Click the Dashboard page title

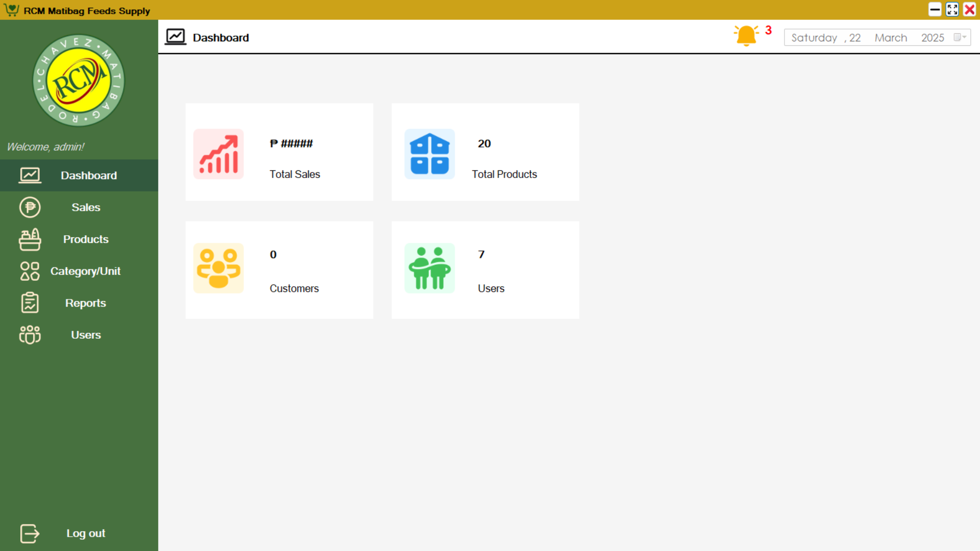pos(221,38)
